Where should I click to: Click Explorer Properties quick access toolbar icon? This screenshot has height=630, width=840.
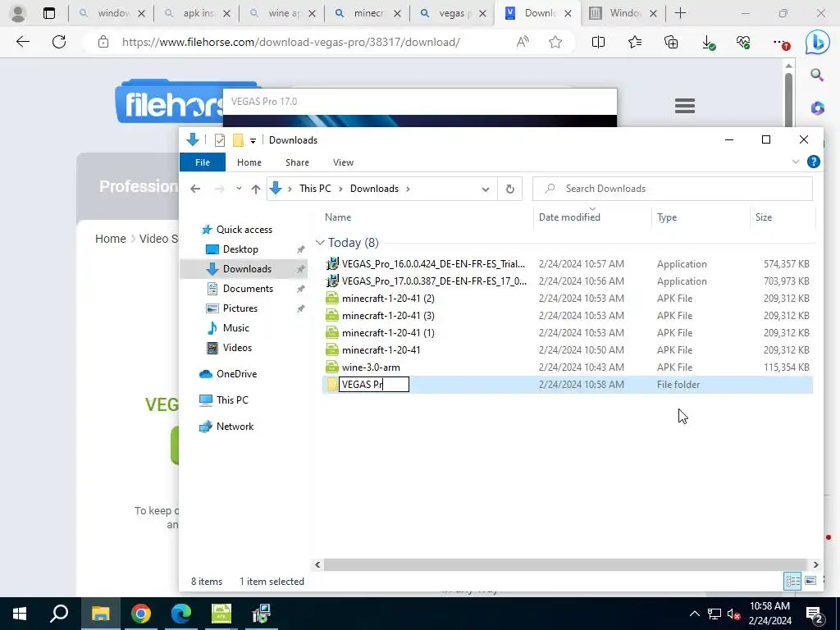(x=220, y=140)
